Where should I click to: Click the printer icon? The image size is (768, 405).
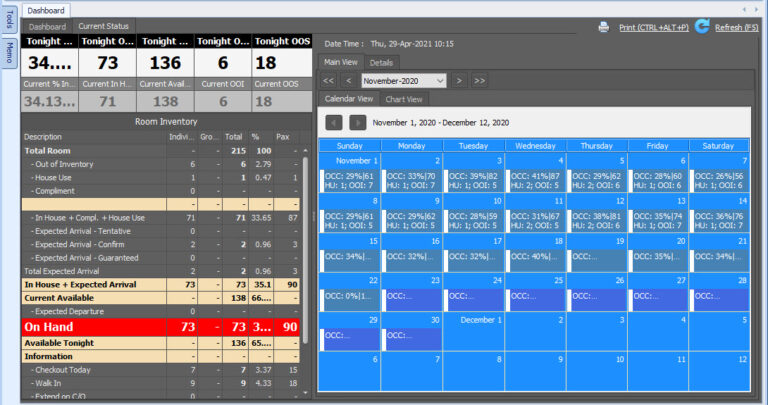604,27
